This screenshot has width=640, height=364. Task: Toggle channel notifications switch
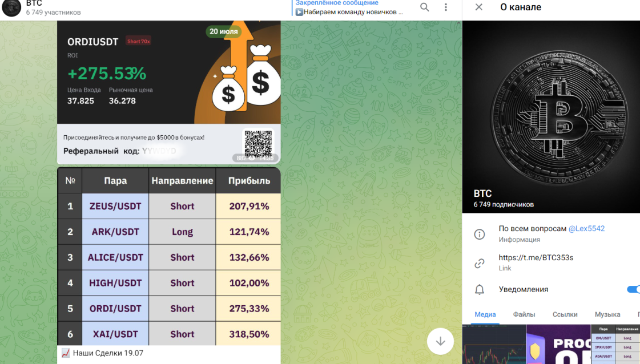coord(634,289)
